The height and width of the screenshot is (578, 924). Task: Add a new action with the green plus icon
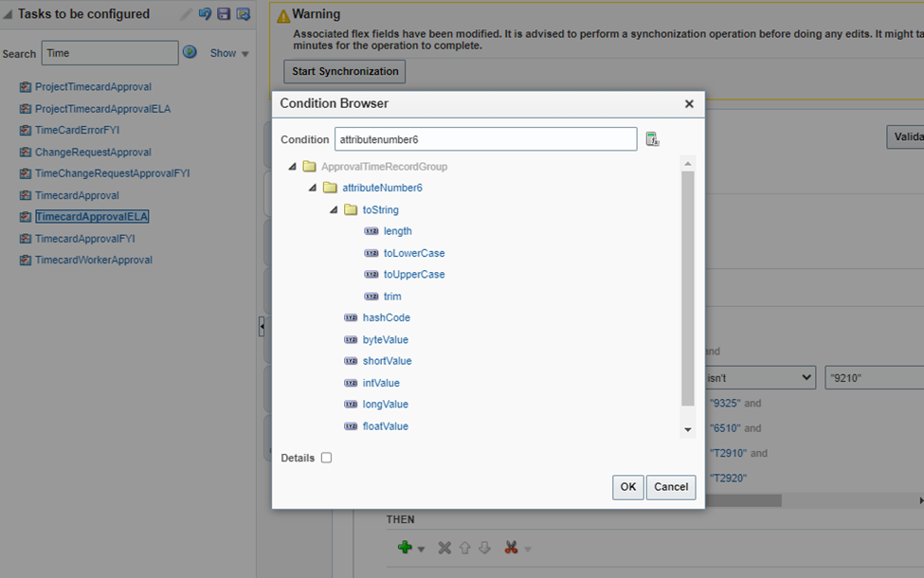coord(406,547)
